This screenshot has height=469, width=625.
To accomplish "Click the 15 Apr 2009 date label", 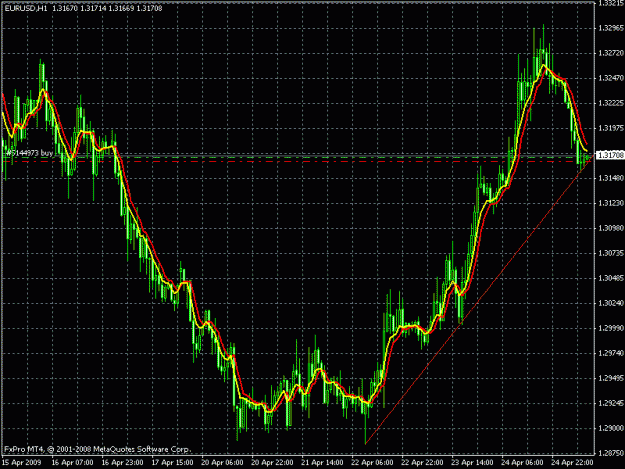I will pos(22,463).
